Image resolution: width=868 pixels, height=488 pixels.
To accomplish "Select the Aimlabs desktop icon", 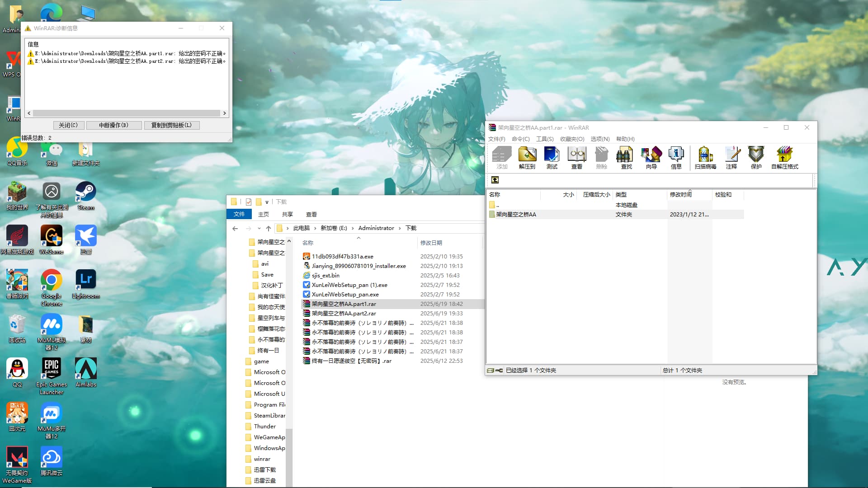I will pyautogui.click(x=85, y=373).
